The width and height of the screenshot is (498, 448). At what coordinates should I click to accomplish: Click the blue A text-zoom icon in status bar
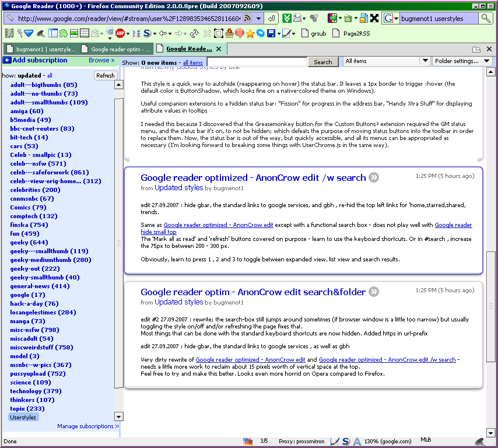(357, 441)
